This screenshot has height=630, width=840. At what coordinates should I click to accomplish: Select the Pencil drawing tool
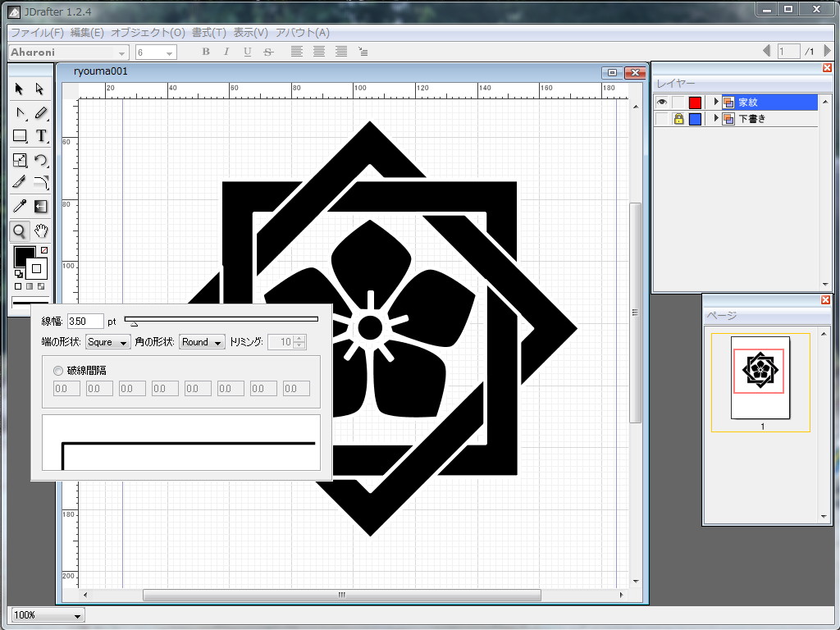point(40,112)
